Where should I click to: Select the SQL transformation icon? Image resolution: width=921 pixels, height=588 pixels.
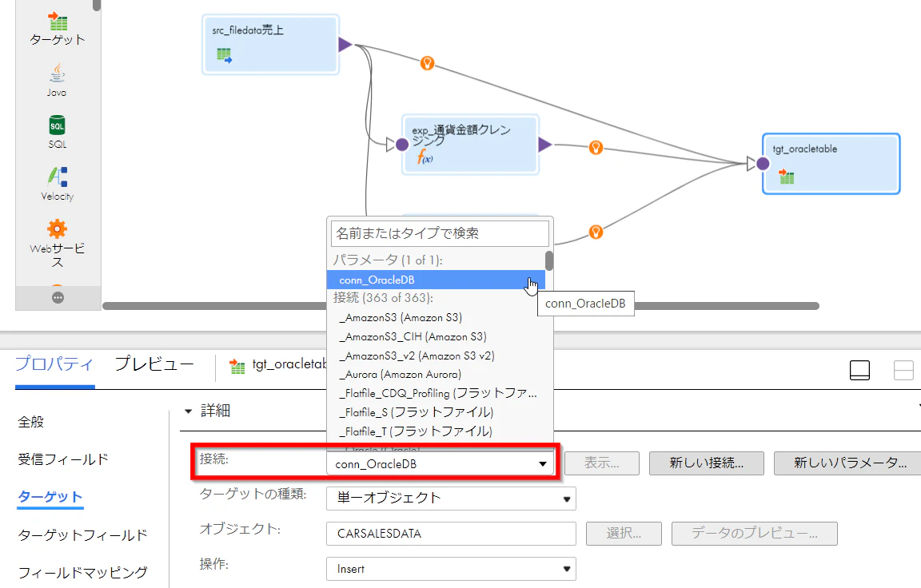click(57, 125)
